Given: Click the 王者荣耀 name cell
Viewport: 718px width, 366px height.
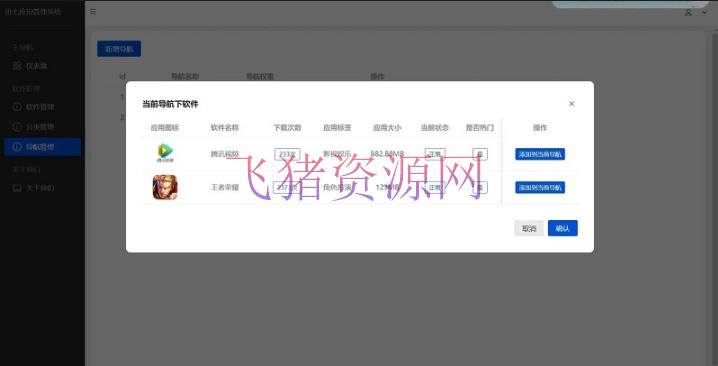Looking at the screenshot, I should coord(225,187).
